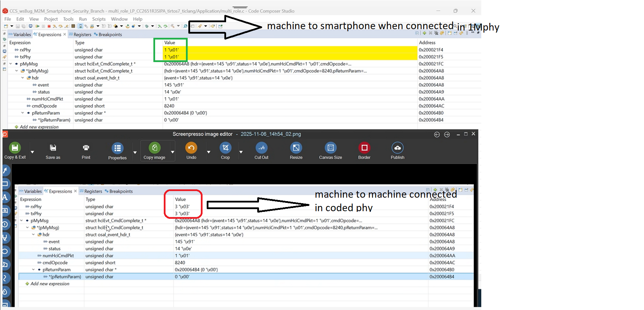Click the green Add new expression plus icon in the CCS view toolbar
644x310 pixels.
pos(424,33)
